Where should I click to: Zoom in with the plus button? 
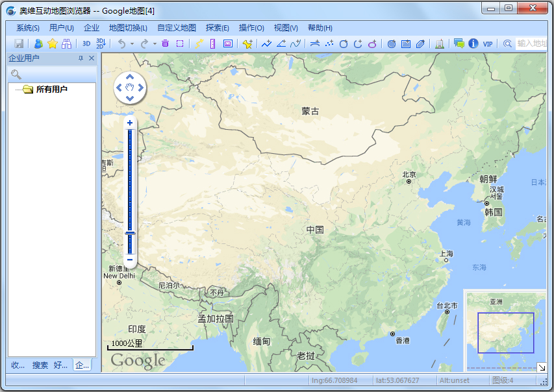[130, 123]
